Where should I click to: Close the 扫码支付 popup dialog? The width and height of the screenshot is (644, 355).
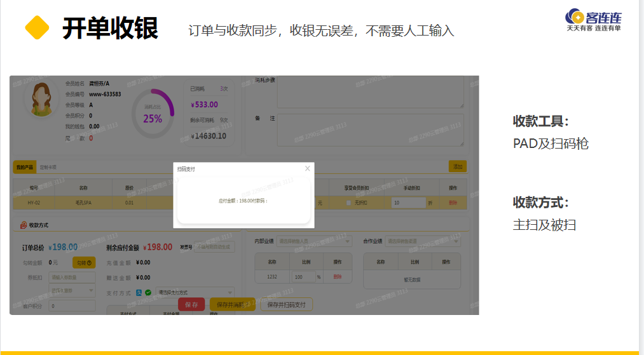(x=307, y=169)
